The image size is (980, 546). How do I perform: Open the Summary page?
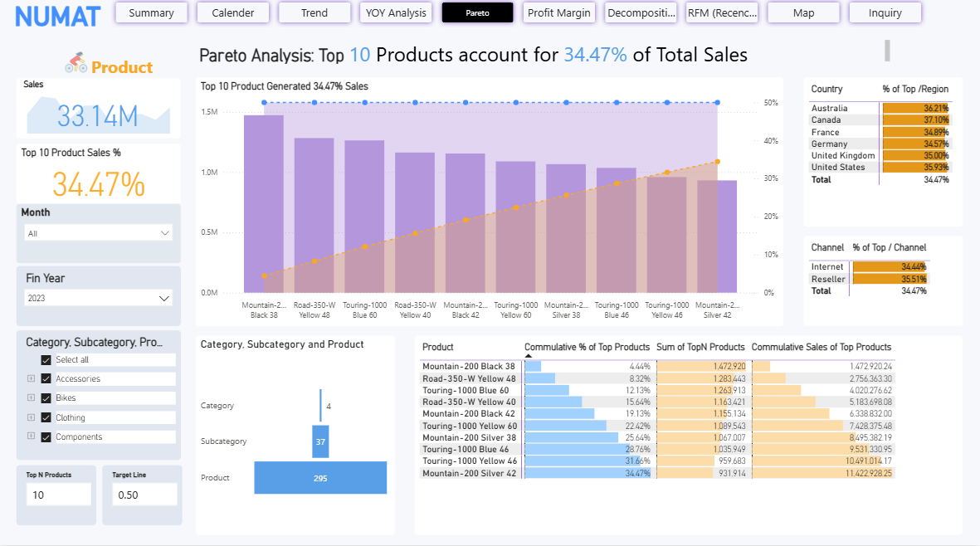151,12
